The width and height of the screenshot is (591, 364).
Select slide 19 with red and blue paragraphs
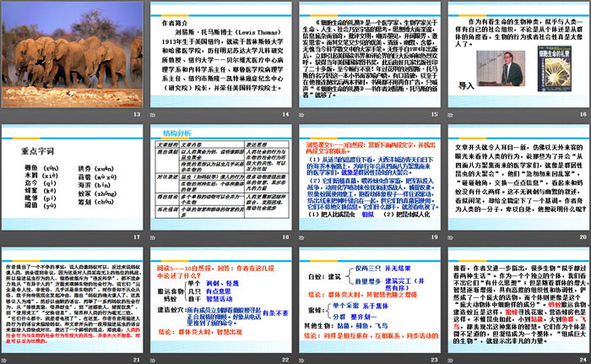click(370, 177)
